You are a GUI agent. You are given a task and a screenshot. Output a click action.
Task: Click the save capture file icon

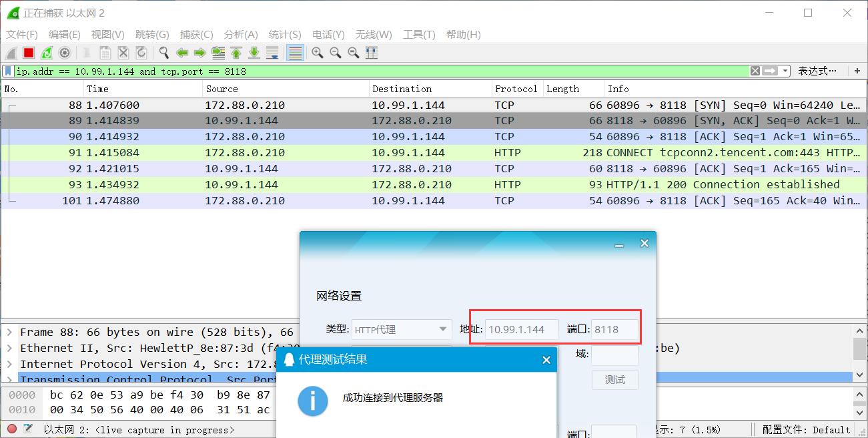105,53
